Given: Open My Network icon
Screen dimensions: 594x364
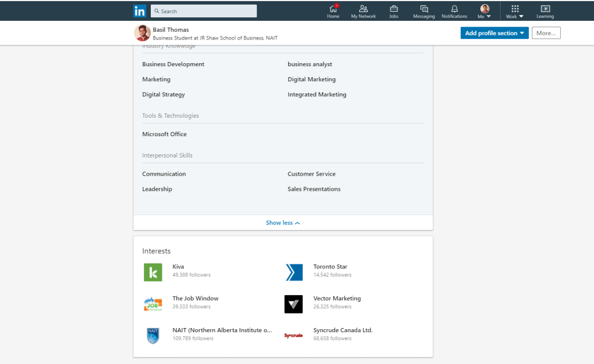Looking at the screenshot, I should coord(363,9).
